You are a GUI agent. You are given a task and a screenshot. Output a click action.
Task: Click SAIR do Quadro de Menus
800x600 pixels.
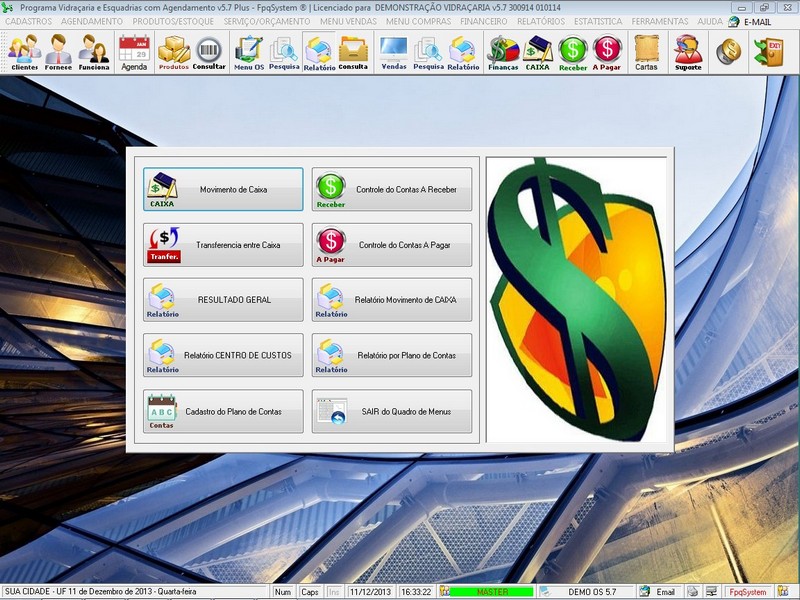[x=392, y=411]
